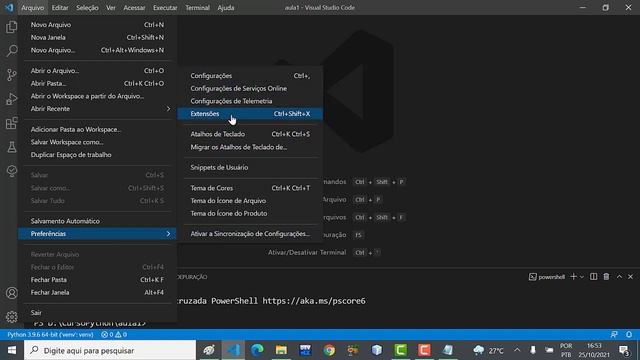640x360 pixels.
Task: Choose Abrir o Arquivo... entry
Action: [98, 71]
